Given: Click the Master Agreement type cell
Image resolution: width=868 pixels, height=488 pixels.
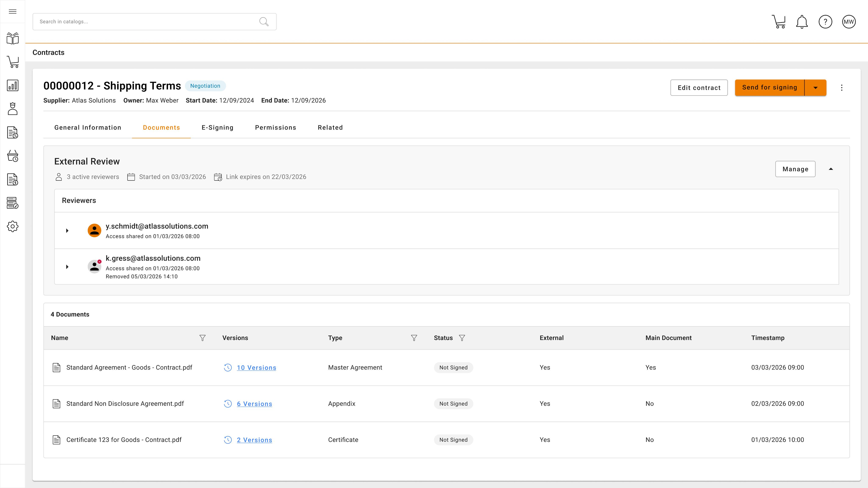Looking at the screenshot, I should pos(355,367).
